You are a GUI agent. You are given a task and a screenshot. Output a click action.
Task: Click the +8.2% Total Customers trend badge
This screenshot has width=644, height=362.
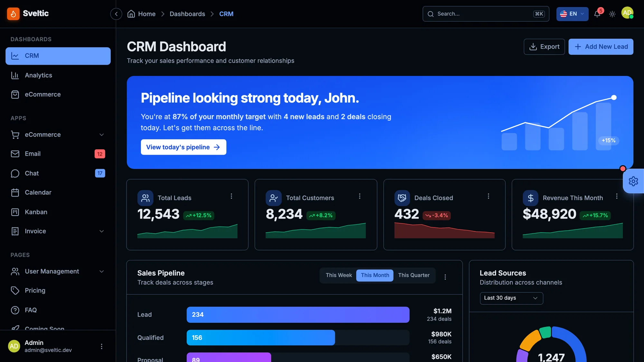tap(321, 215)
